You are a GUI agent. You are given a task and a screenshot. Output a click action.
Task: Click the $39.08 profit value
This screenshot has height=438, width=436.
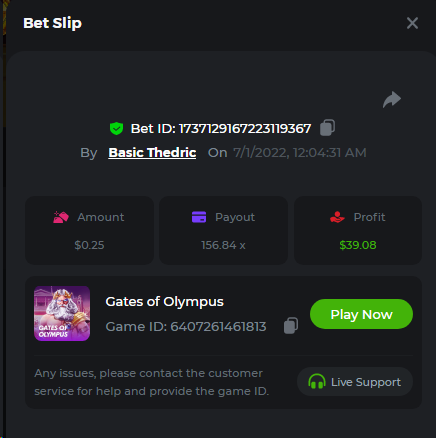tap(358, 245)
